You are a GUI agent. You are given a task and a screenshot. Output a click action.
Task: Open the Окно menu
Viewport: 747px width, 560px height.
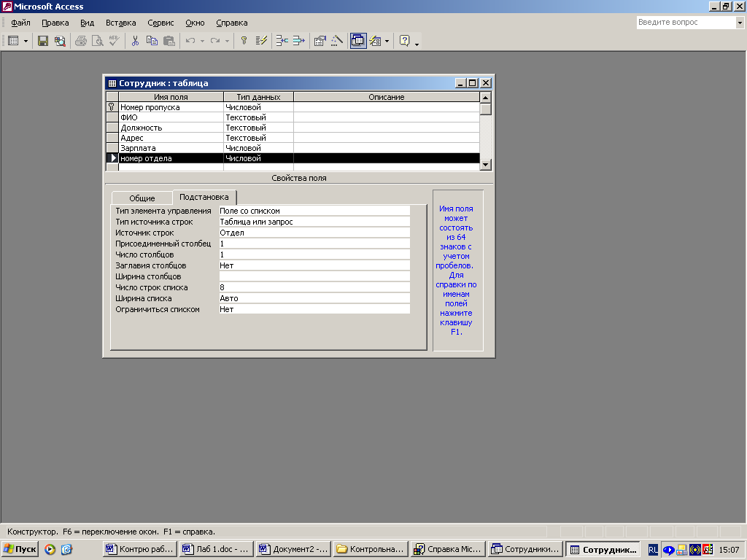[195, 23]
